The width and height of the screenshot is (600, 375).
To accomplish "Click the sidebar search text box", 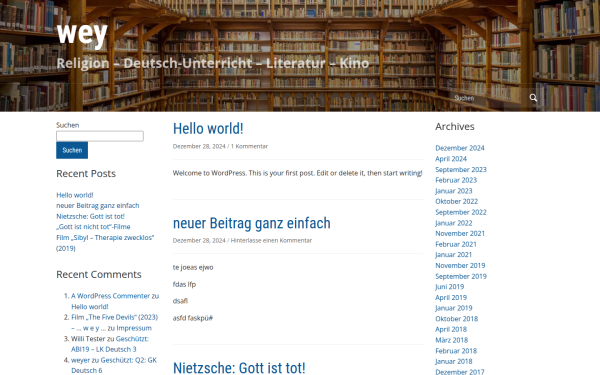I will pyautogui.click(x=100, y=136).
